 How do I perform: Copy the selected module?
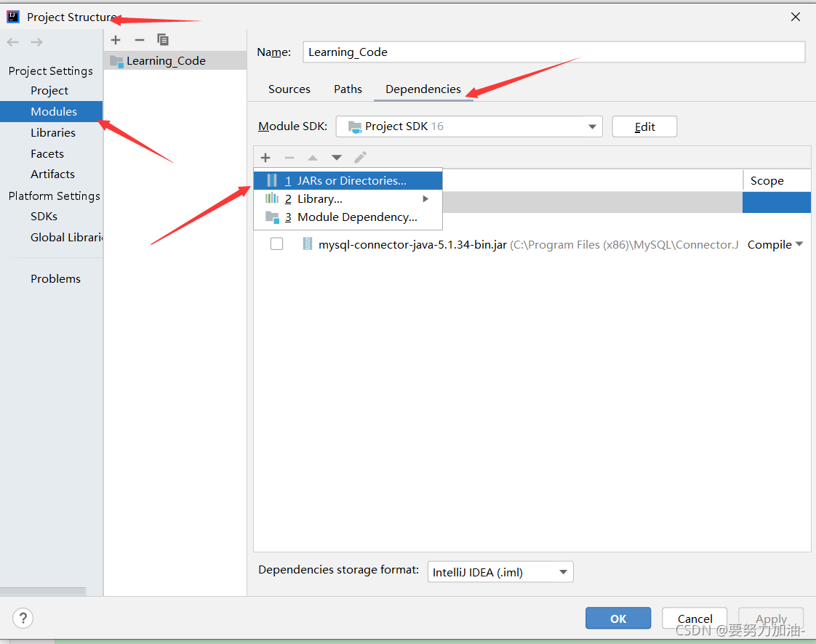163,40
